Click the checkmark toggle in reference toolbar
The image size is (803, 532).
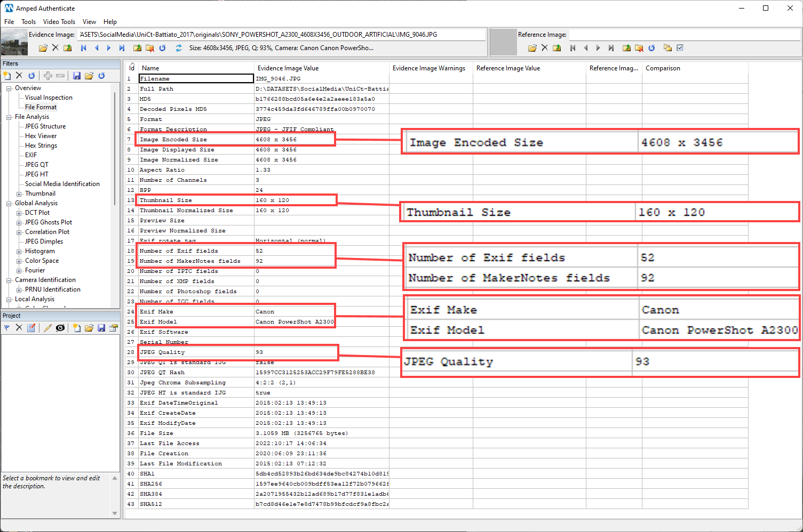click(x=680, y=47)
